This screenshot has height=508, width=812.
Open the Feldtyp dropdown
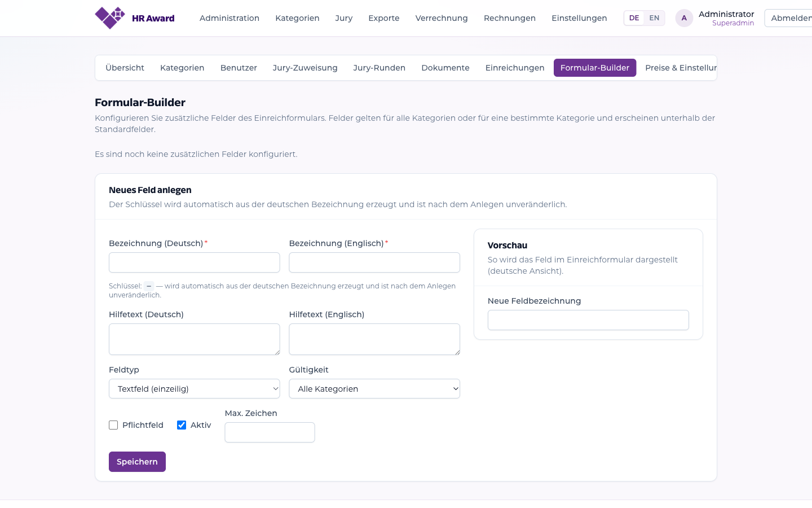click(195, 389)
